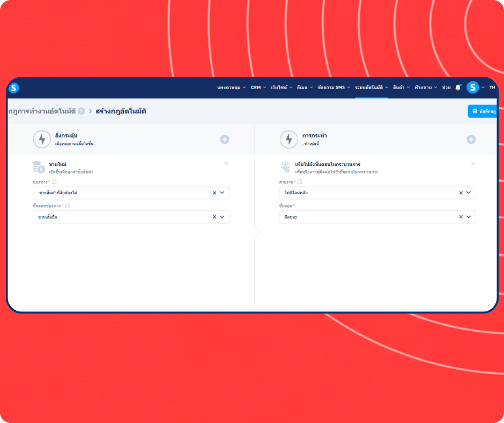Click the การกระทำ heading text
The image size is (504, 423).
click(x=314, y=135)
